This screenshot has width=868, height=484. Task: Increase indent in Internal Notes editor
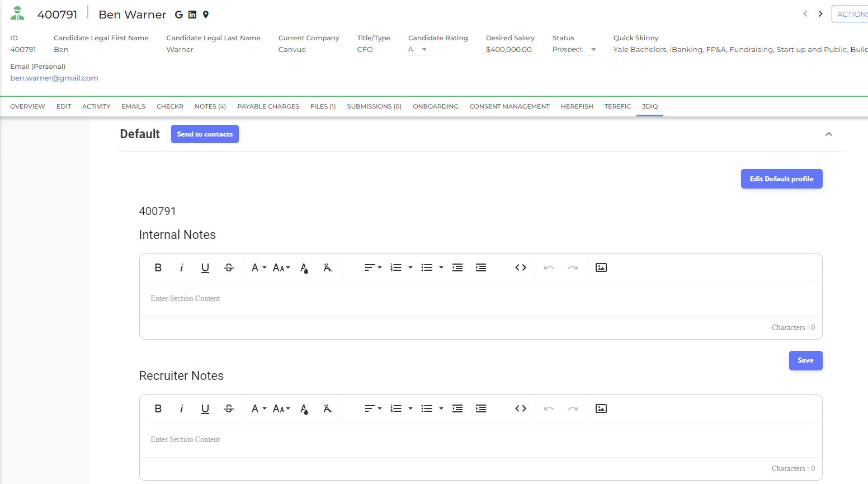point(481,267)
